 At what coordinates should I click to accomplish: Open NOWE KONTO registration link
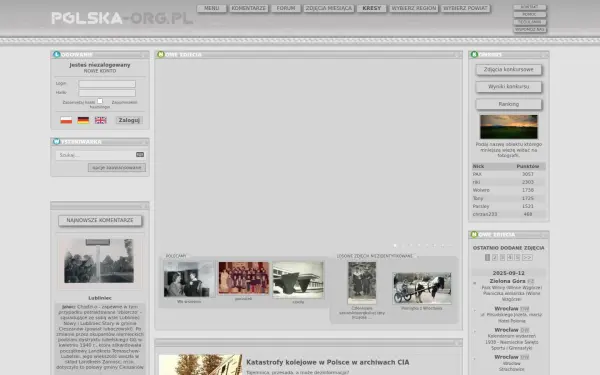tap(100, 71)
